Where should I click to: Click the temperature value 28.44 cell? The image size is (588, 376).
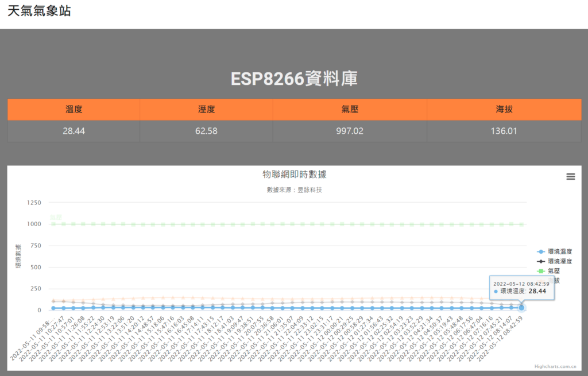[73, 131]
